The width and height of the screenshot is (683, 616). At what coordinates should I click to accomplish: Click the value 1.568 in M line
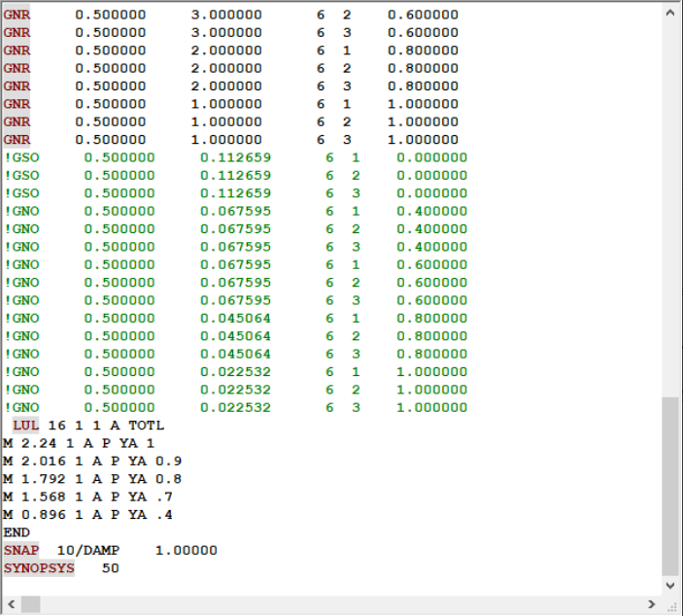[x=44, y=496]
